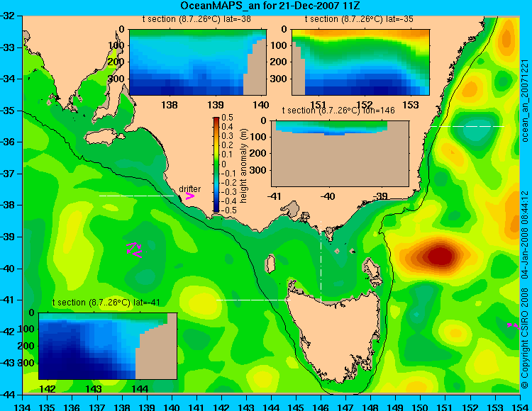Click the 't section (8.7..26°C) lat=-35' heading
532x411 pixels.
(x=359, y=19)
